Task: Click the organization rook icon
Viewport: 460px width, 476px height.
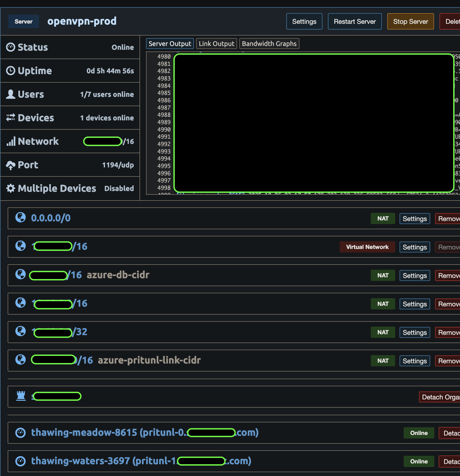Action: point(21,396)
